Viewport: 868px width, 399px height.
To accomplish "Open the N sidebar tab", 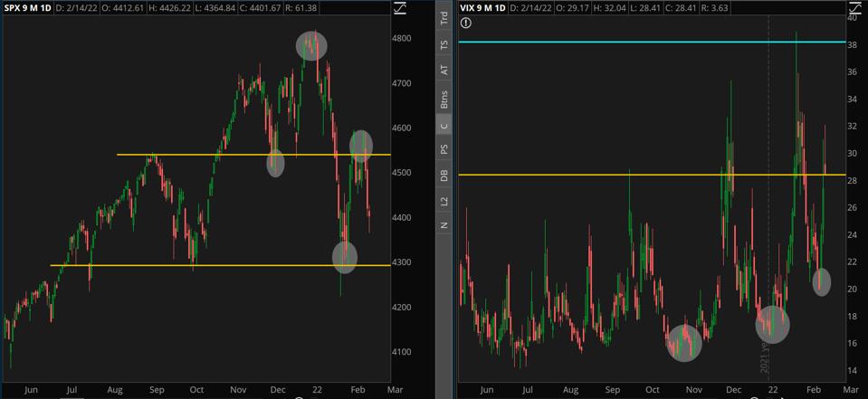I will (x=444, y=224).
